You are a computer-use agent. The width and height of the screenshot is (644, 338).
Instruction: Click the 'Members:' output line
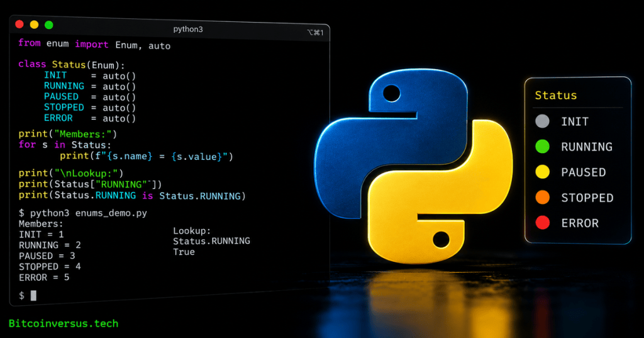41,223
